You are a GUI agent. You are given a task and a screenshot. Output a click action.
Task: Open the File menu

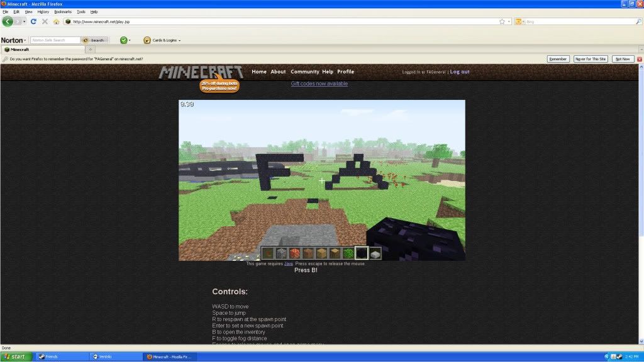point(5,11)
